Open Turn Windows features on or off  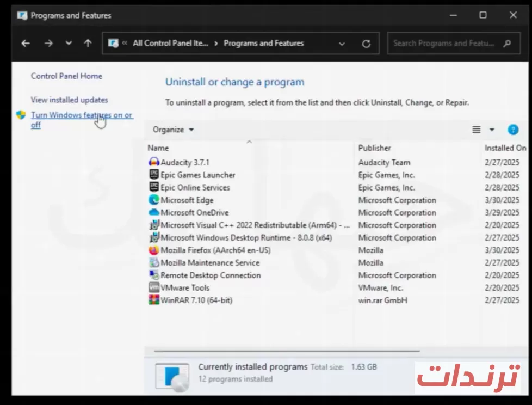click(82, 120)
